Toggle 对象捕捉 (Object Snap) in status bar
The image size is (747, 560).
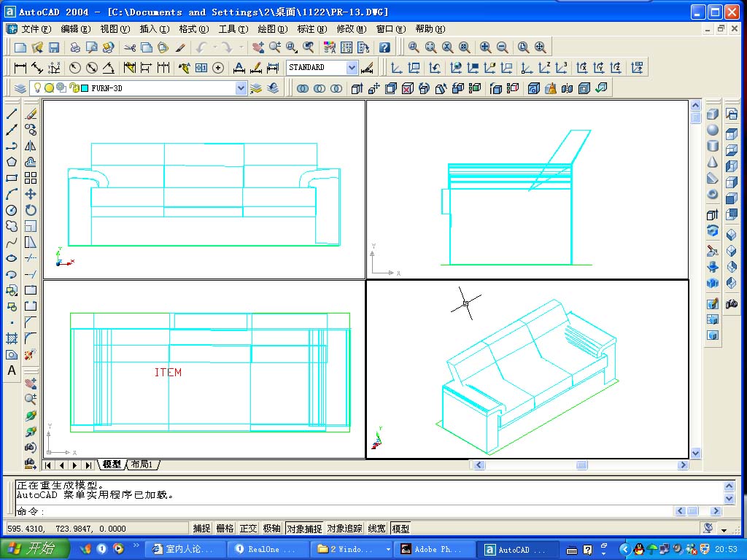click(304, 529)
